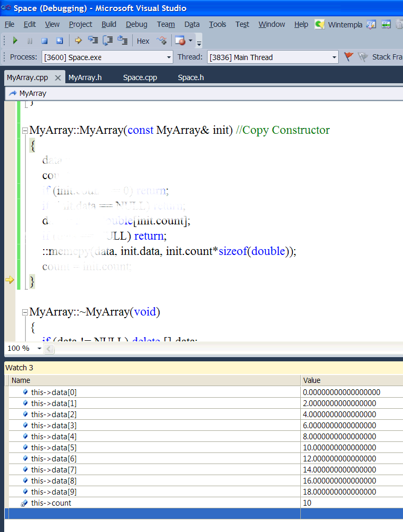Open the Breakpoints icon dropdown arrow
Viewport: 403px width, 532px height.
click(x=190, y=41)
